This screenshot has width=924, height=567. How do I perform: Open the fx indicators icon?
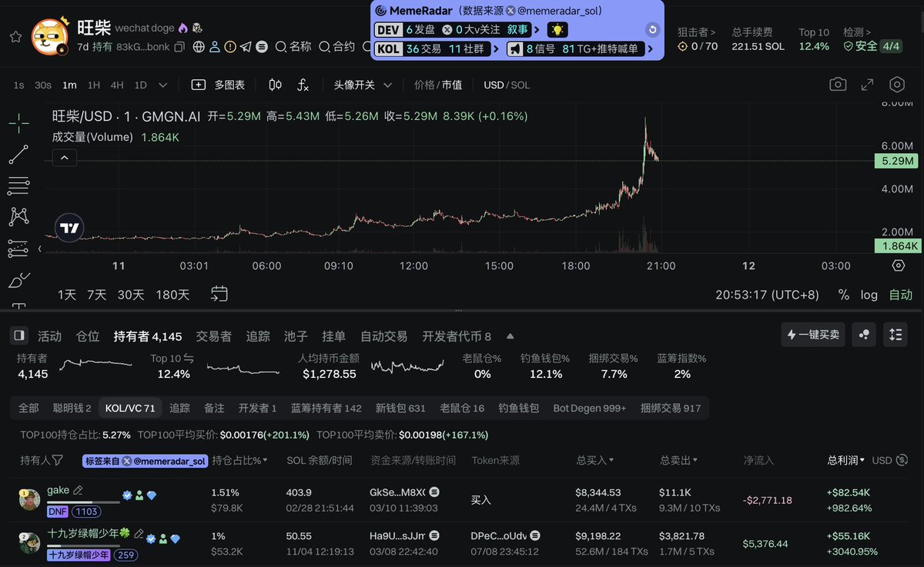point(303,85)
